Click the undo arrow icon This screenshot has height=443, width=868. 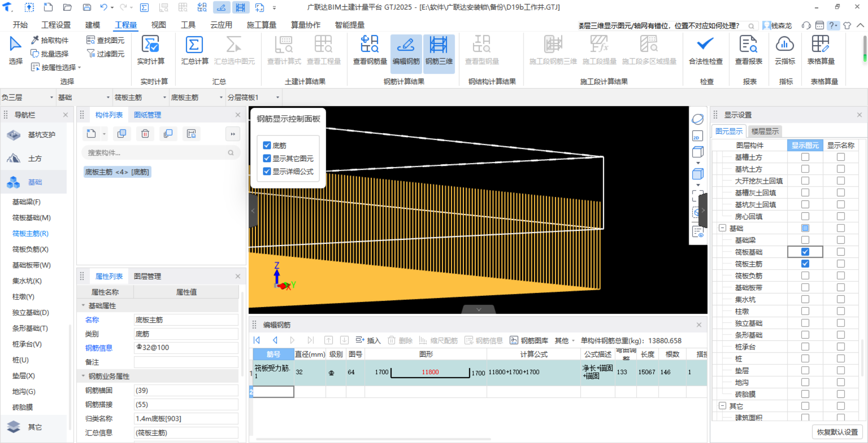click(104, 7)
